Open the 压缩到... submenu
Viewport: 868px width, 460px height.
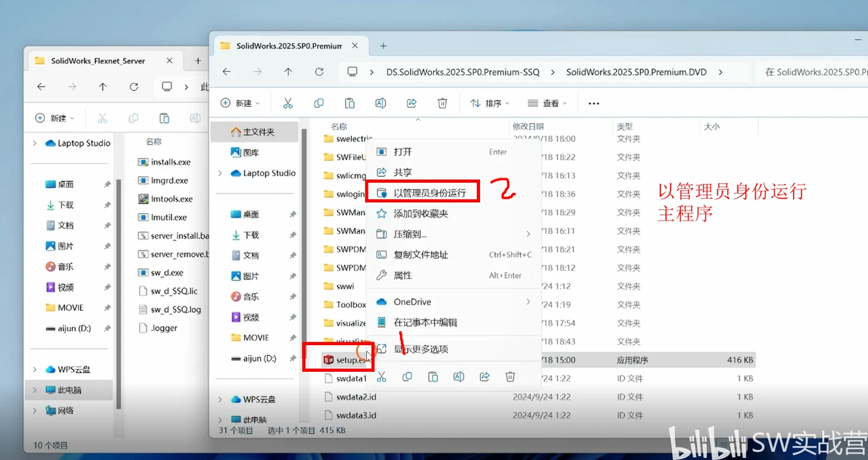[x=453, y=234]
